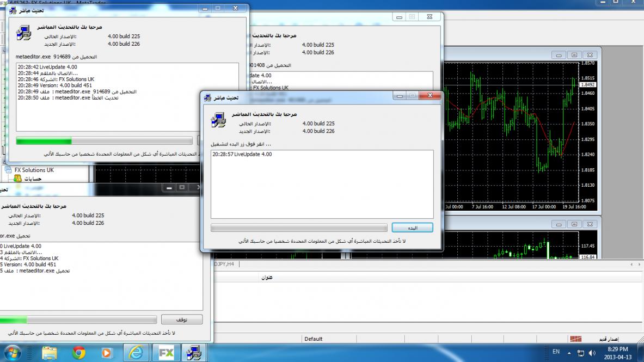Click the volume speaker icon in tray
Screen dimensions: 644x362
click(x=592, y=353)
